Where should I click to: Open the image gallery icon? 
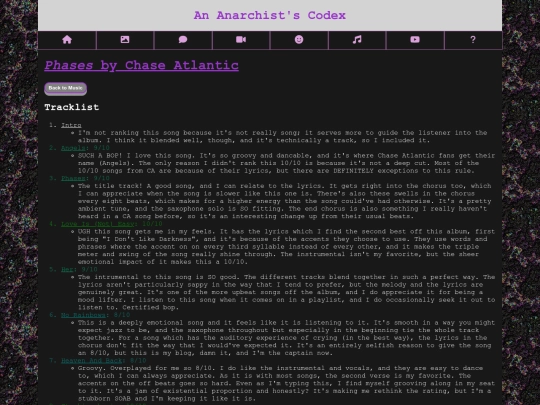pyautogui.click(x=125, y=40)
